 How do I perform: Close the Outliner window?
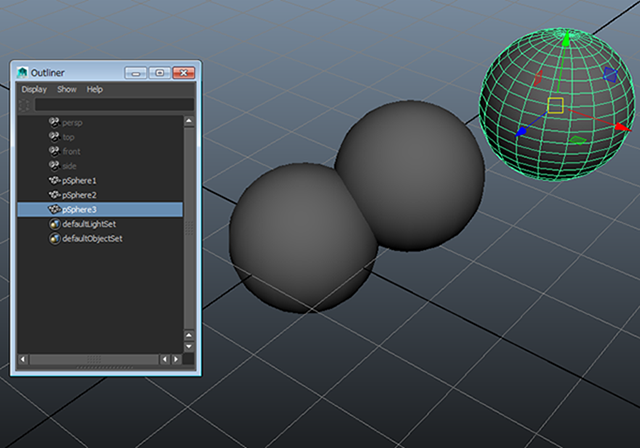pyautogui.click(x=184, y=73)
